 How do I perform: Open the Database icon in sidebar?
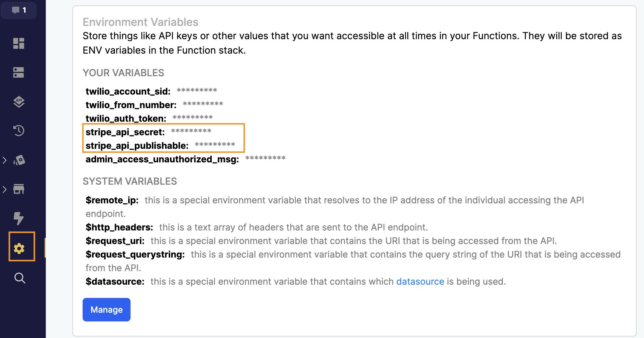point(19,73)
